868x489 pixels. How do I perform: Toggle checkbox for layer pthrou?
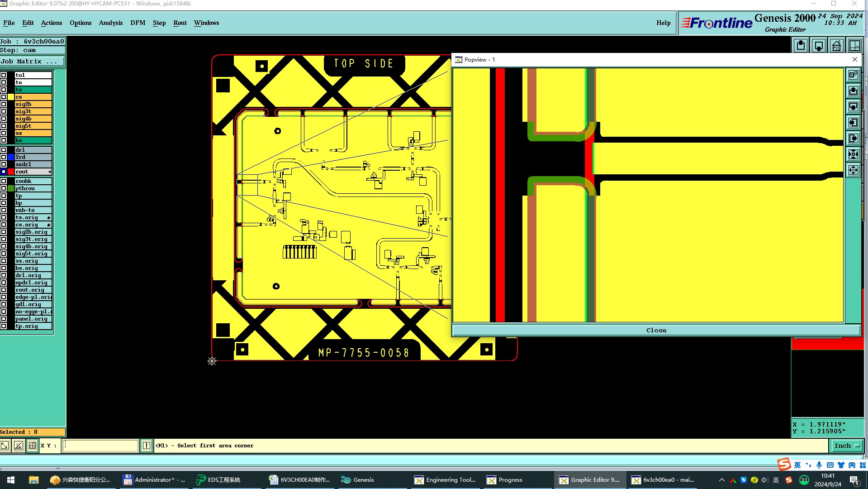[4, 188]
